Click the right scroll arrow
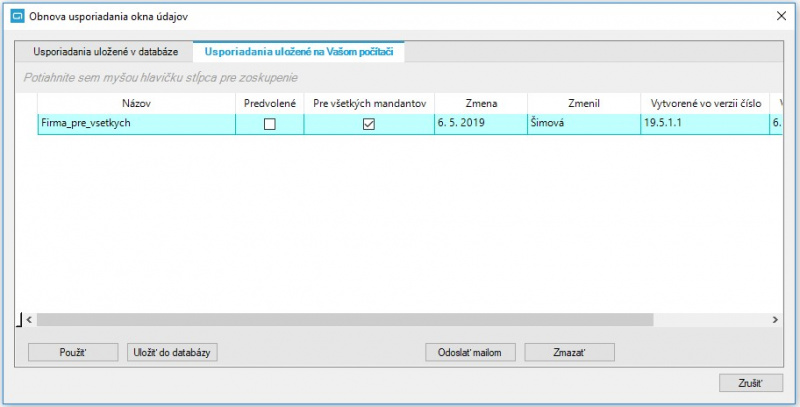Image resolution: width=800 pixels, height=407 pixels. 775,320
